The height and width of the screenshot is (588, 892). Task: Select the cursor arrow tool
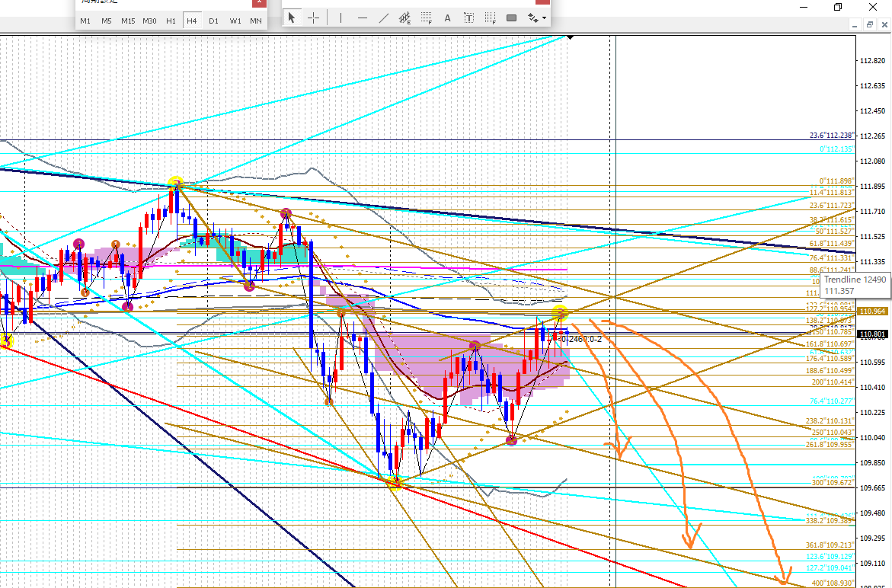292,18
